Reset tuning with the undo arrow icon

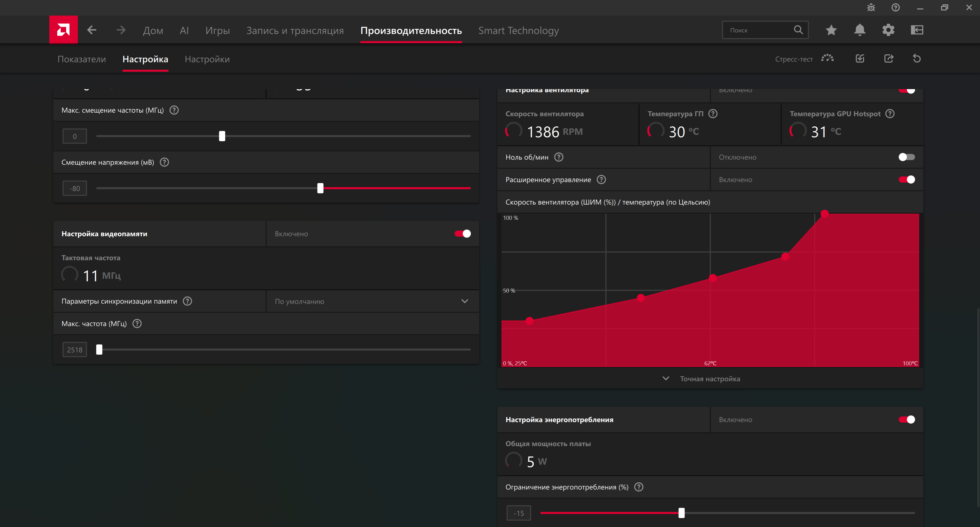point(916,58)
